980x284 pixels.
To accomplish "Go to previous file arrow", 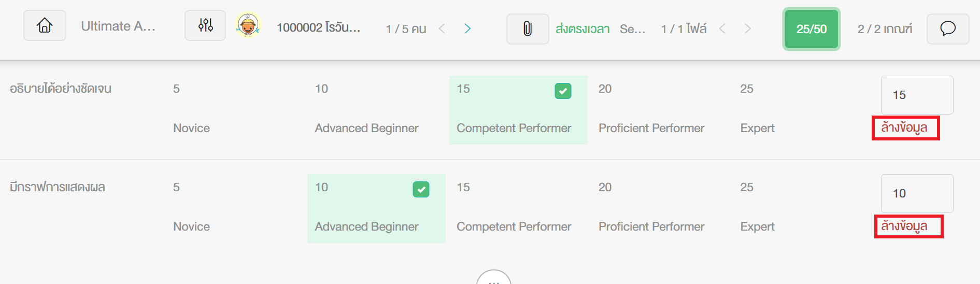I will [x=722, y=29].
